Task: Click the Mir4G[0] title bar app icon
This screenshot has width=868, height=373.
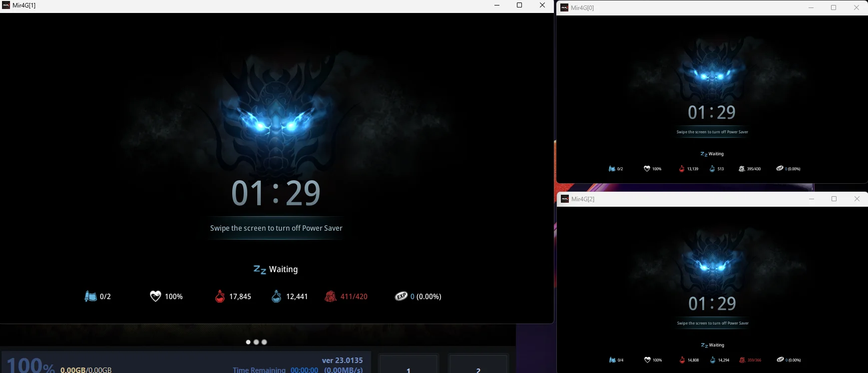Action: click(564, 7)
